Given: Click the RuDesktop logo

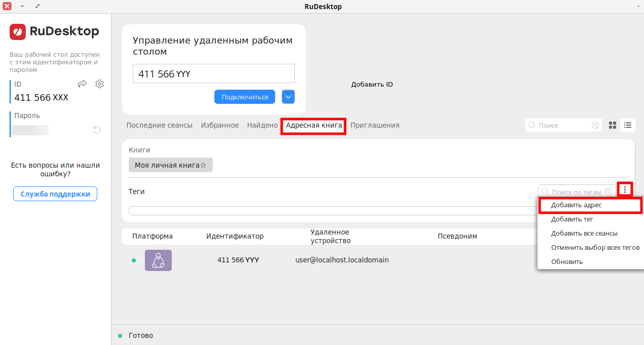Looking at the screenshot, I should (54, 31).
